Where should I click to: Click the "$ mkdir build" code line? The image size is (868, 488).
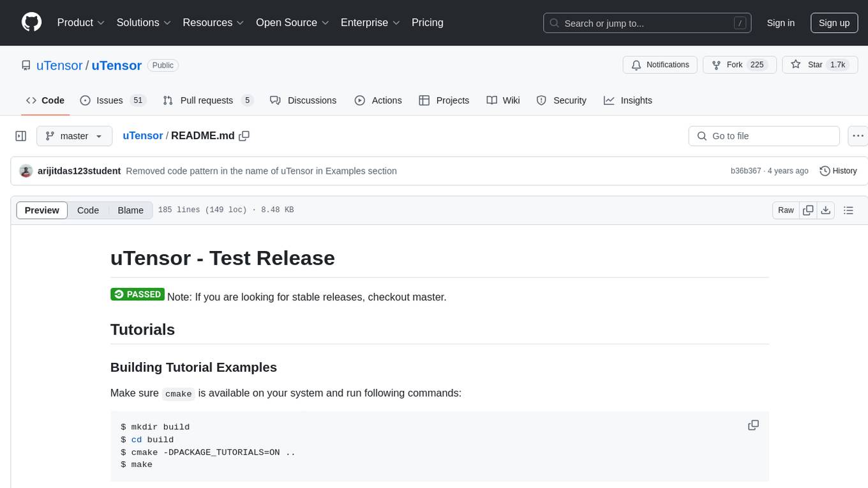point(155,427)
